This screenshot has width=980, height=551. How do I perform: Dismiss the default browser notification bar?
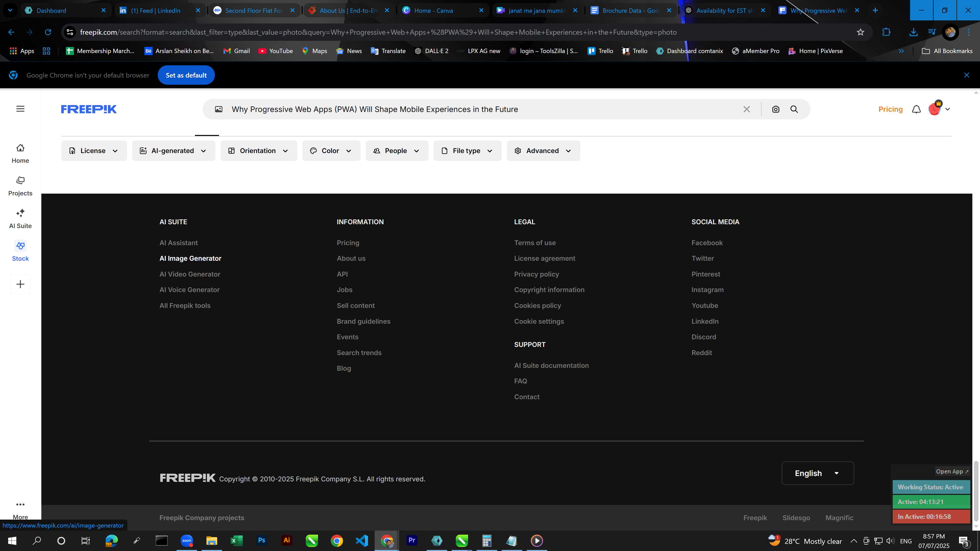pyautogui.click(x=967, y=75)
